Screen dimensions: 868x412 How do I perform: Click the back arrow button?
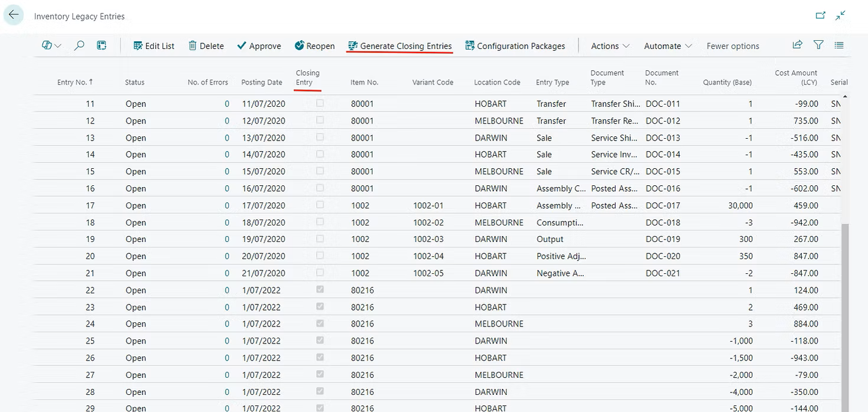(13, 15)
